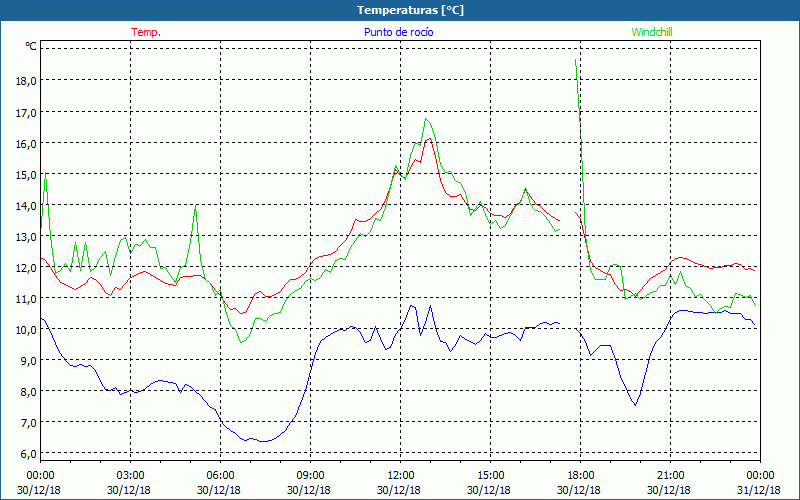Click the 21:00 time axis label
Image resolution: width=800 pixels, height=500 pixels.
[671, 474]
